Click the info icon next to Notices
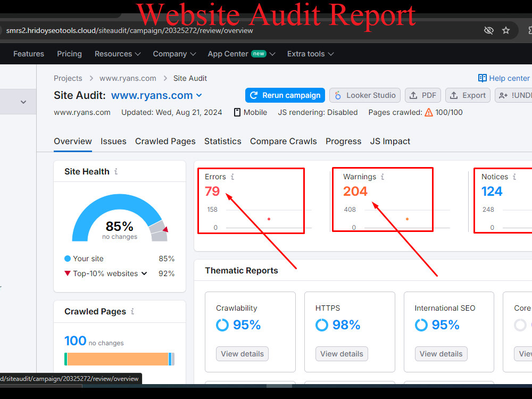The height and width of the screenshot is (399, 532). click(514, 177)
